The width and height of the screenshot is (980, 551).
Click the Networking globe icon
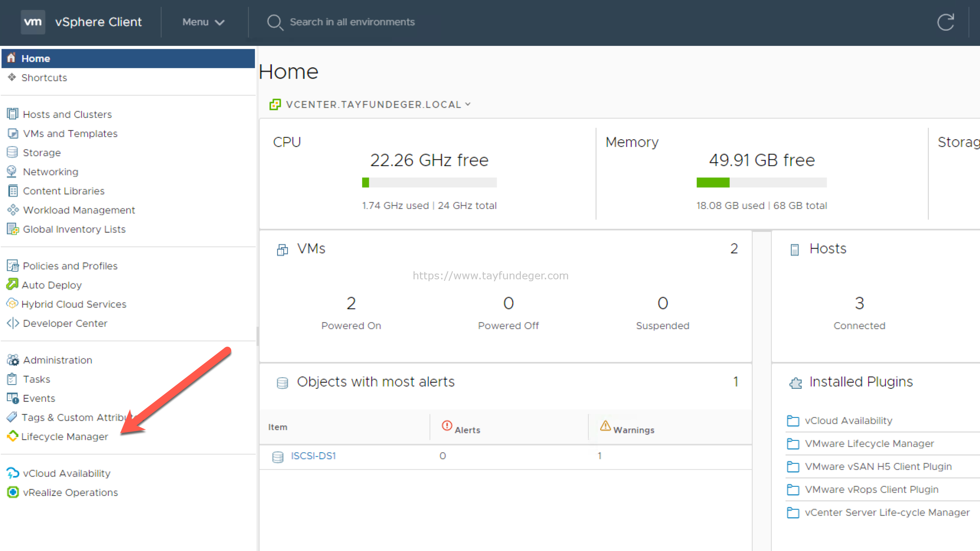(x=12, y=171)
